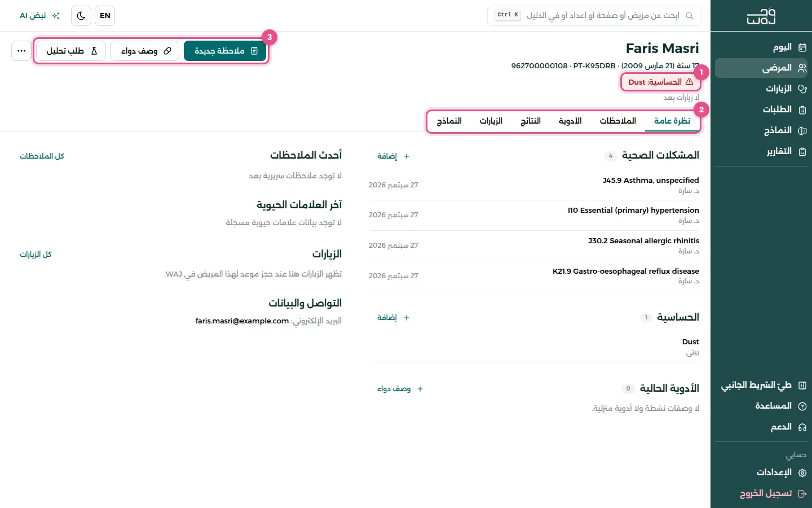The image size is (812, 508).
Task: Open النماذج forms in the sidebar
Action: [761, 131]
